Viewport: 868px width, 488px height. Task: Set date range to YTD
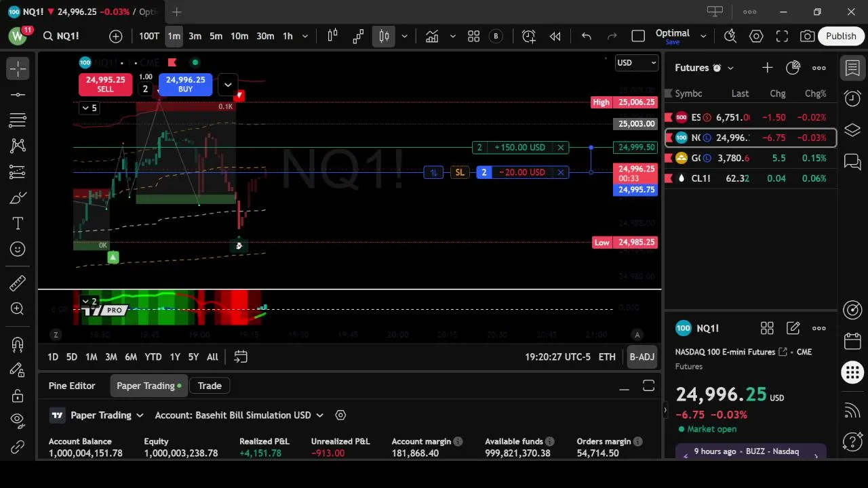153,357
